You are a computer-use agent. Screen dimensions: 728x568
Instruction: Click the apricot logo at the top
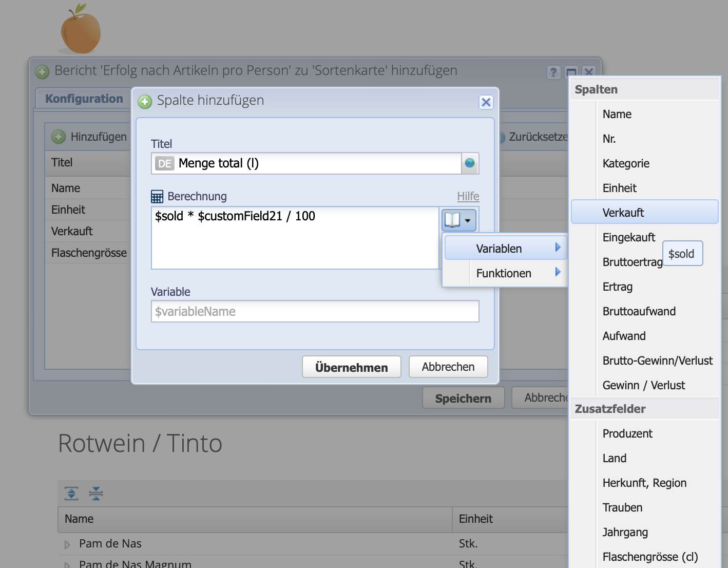80,29
